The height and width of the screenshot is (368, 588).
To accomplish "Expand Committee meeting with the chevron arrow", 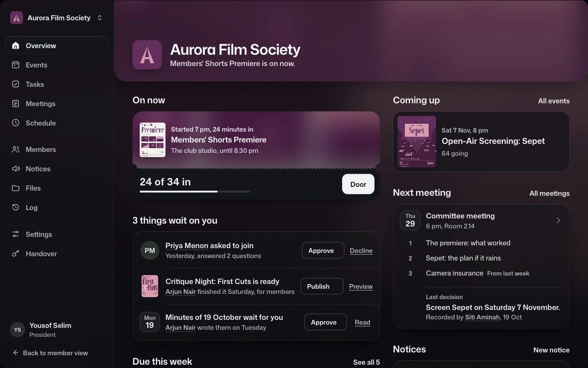I will (558, 220).
